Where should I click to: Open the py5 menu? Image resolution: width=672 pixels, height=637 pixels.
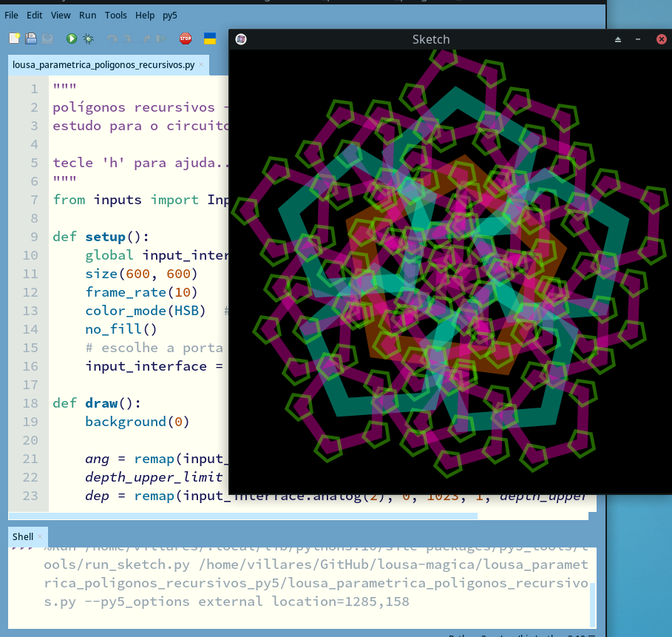170,15
